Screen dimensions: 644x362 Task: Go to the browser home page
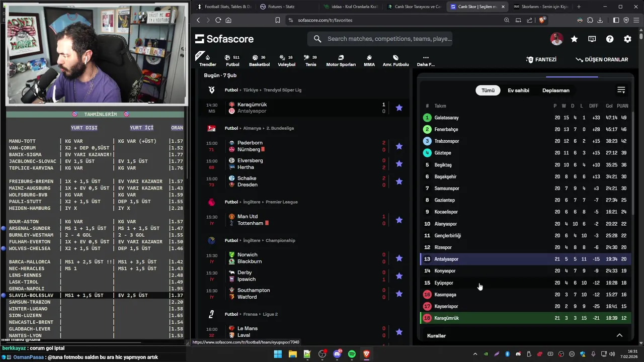click(x=228, y=20)
